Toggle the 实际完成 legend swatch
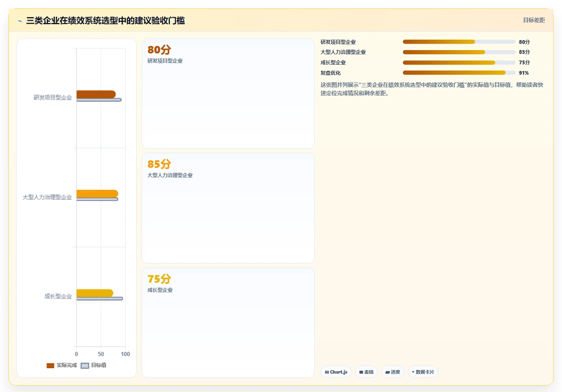Image resolution: width=562 pixels, height=392 pixels. click(51, 366)
